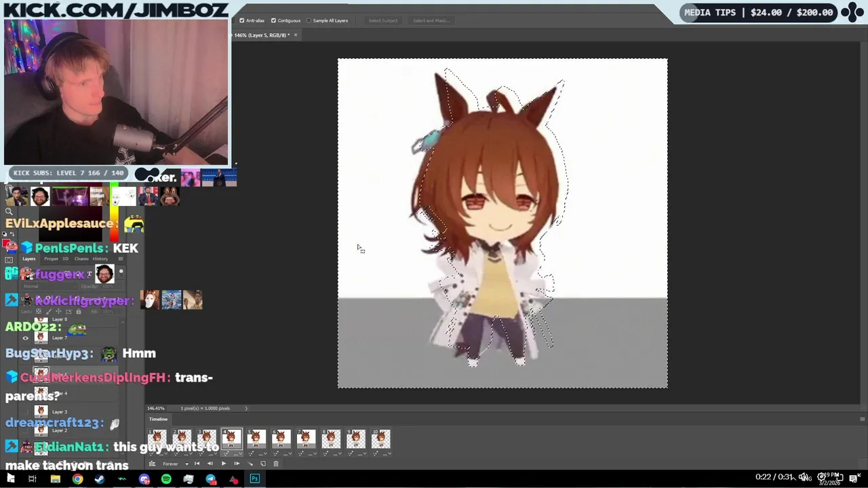Select timeline frame 10 thumbnail

pyautogui.click(x=380, y=439)
